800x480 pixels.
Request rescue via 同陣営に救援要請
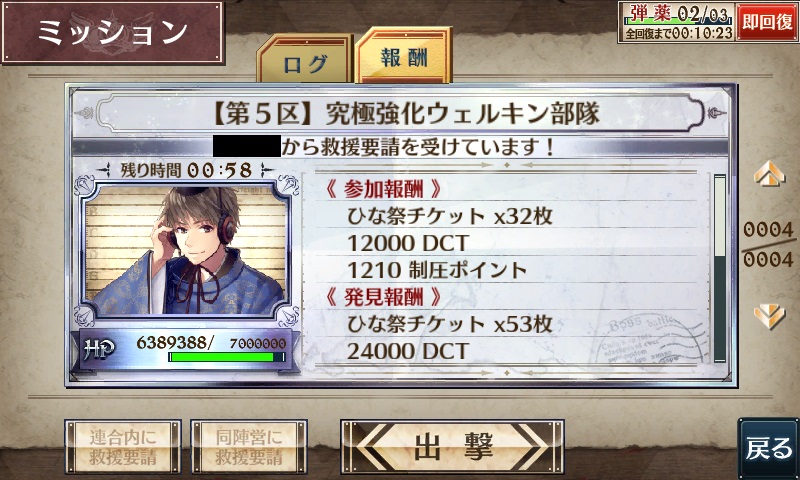coord(249,446)
